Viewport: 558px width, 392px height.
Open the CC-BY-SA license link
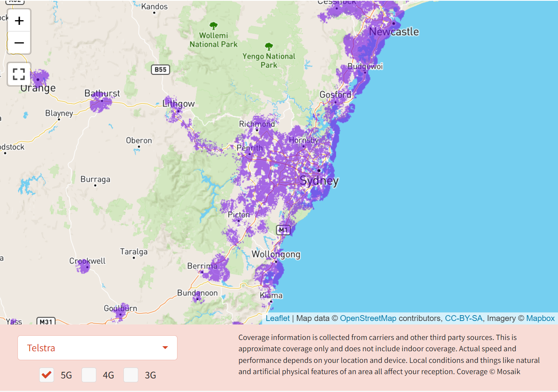tap(464, 318)
